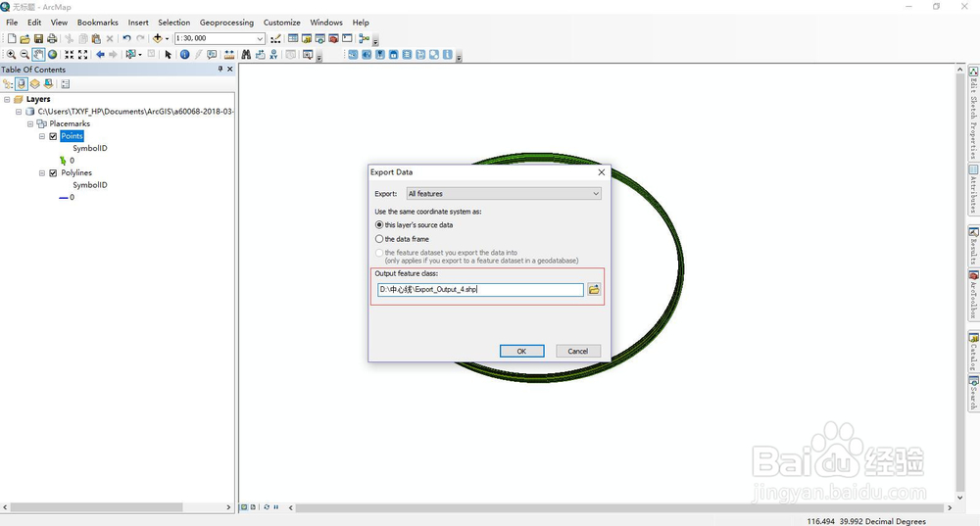Open the Export 'All features' dropdown
The image size is (980, 526).
click(504, 194)
